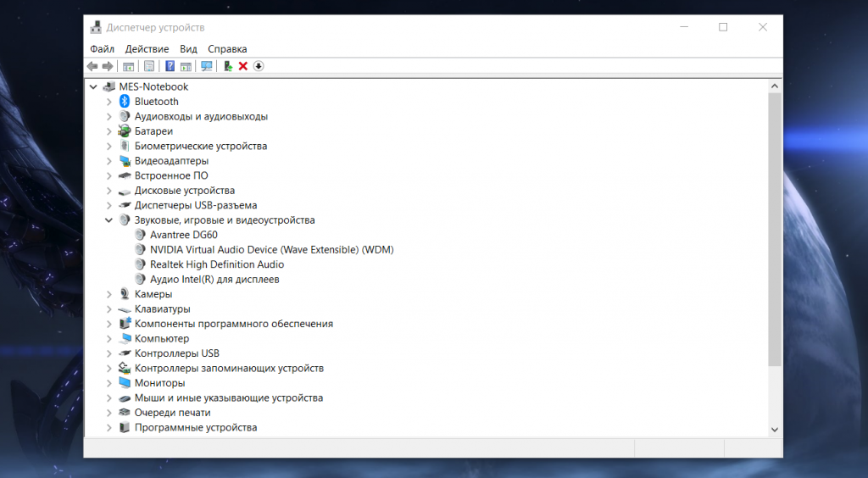868x478 pixels.
Task: Expand the Программные устройства category
Action: point(109,428)
